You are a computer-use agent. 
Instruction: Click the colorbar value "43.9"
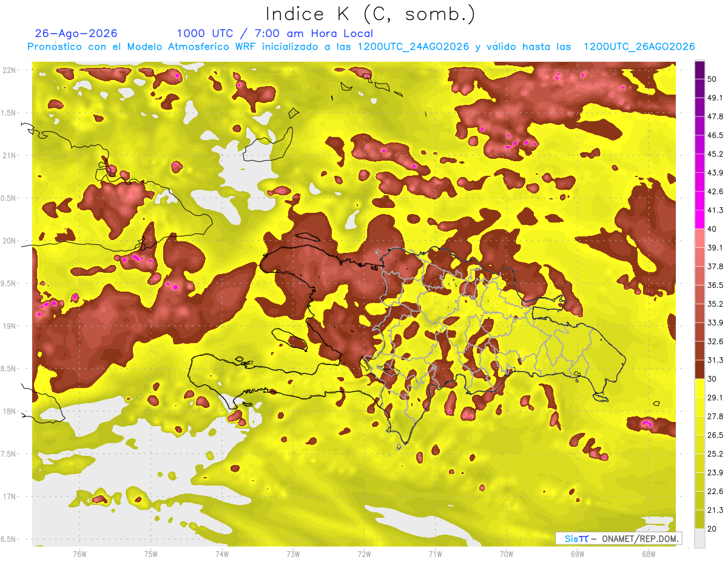(x=715, y=173)
